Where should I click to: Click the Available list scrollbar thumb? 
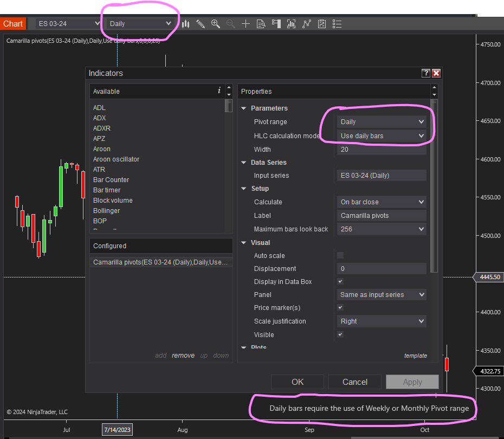coord(229,106)
